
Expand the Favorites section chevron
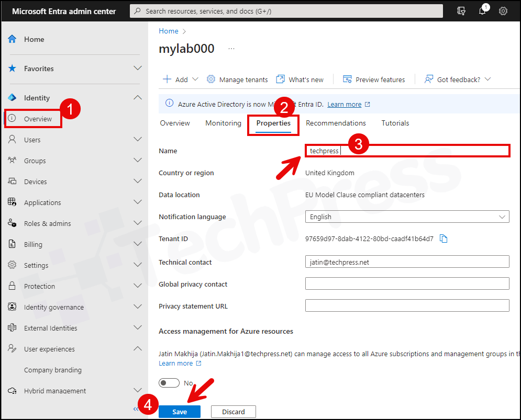pos(138,68)
